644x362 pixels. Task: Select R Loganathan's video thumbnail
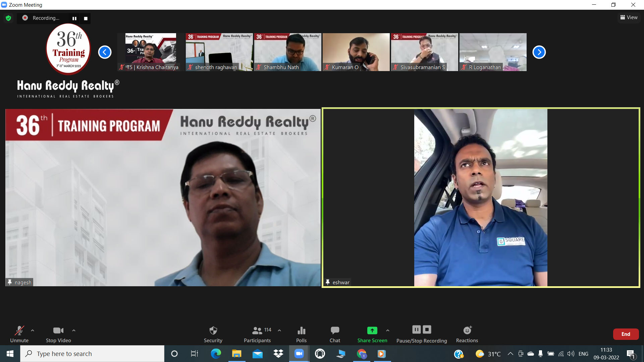pyautogui.click(x=493, y=52)
